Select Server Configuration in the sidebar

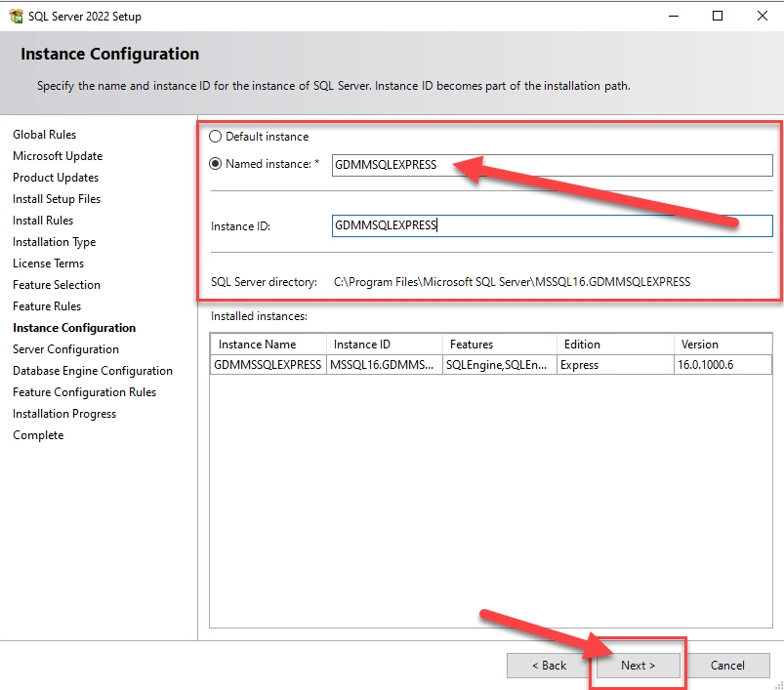click(66, 349)
